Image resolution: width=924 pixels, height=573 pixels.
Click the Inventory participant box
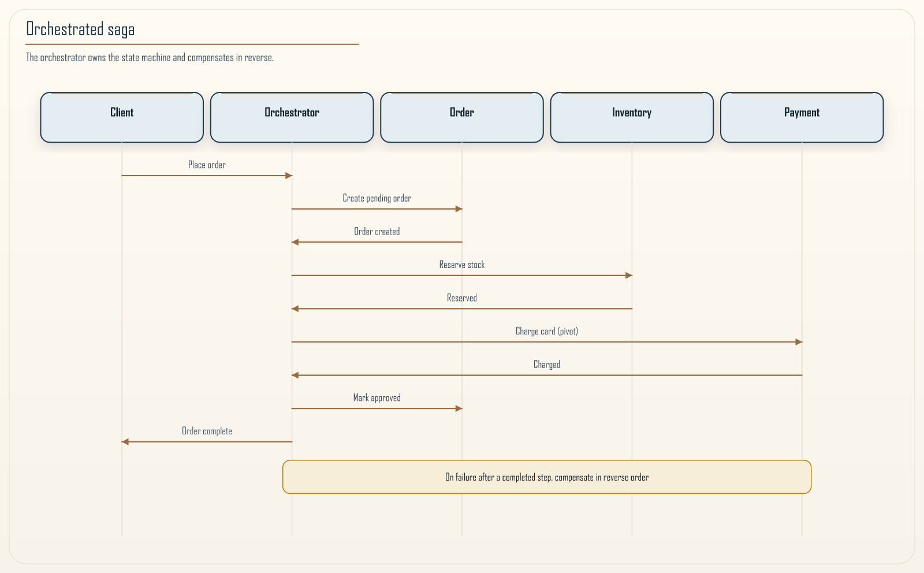[x=632, y=117]
